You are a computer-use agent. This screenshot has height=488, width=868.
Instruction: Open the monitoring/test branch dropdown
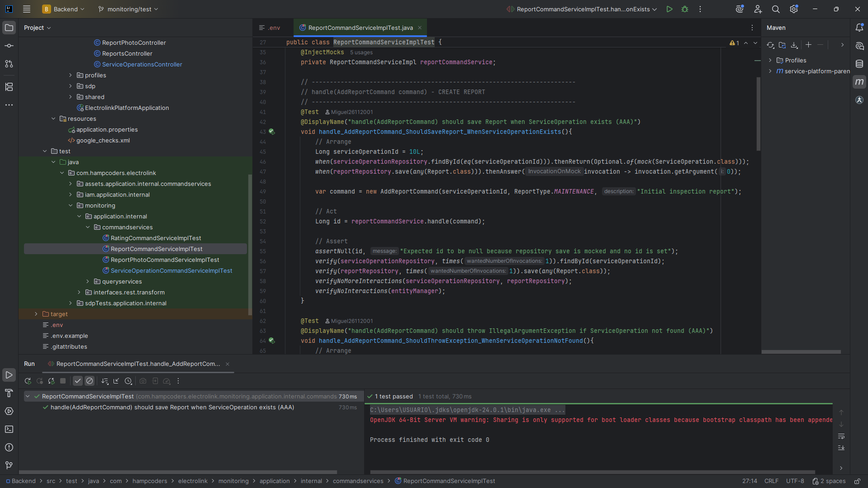[128, 9]
